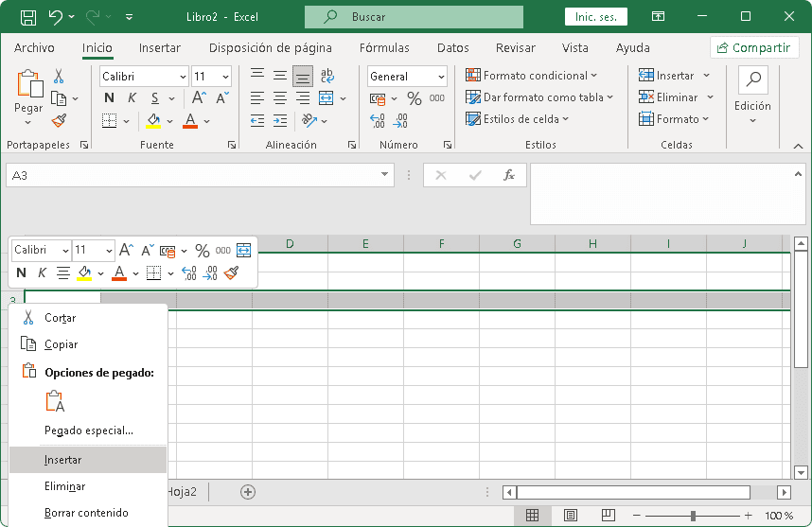Switch to Page Layout view in status bar
The height and width of the screenshot is (527, 812).
click(x=570, y=515)
